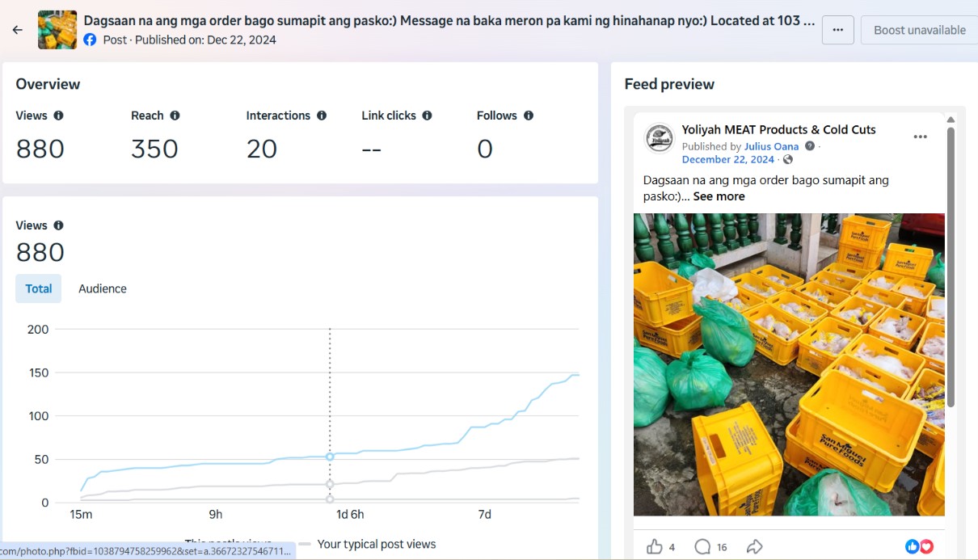
Task: Open the post options three-dot menu
Action: [x=920, y=137]
